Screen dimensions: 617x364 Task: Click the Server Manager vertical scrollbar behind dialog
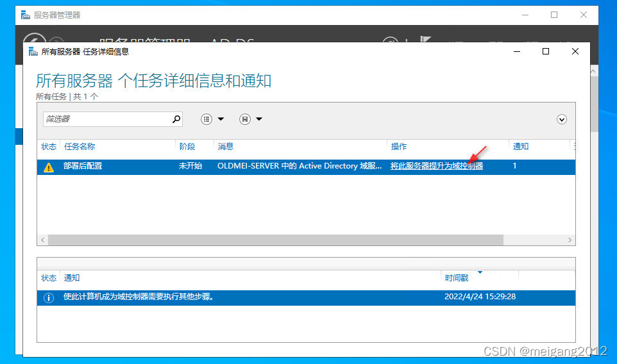coord(594,104)
